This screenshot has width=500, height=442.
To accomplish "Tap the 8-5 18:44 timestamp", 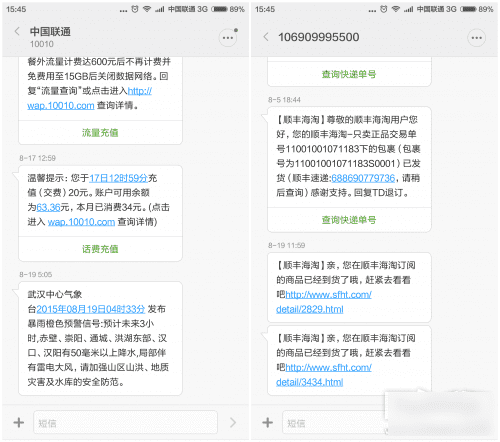I will pyautogui.click(x=284, y=100).
